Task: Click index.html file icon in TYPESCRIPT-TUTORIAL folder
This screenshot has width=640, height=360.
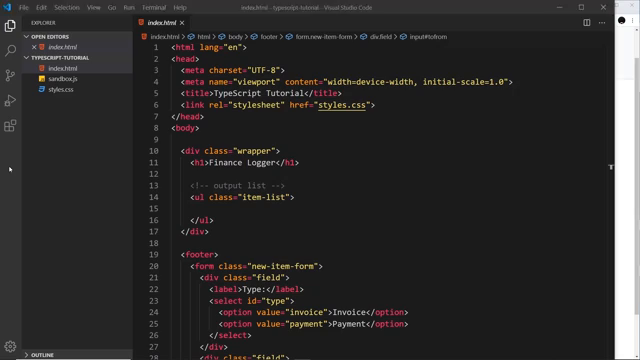Action: [x=42, y=68]
